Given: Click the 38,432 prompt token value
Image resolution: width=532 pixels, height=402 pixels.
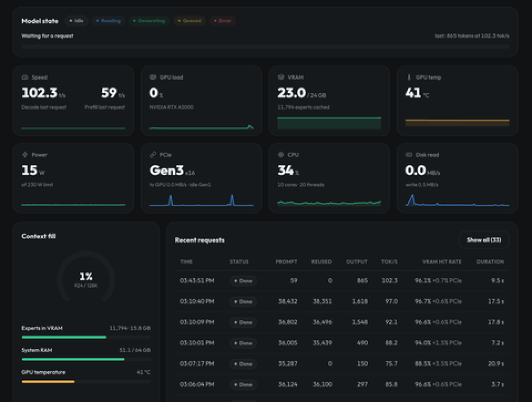Looking at the screenshot, I should coord(288,301).
